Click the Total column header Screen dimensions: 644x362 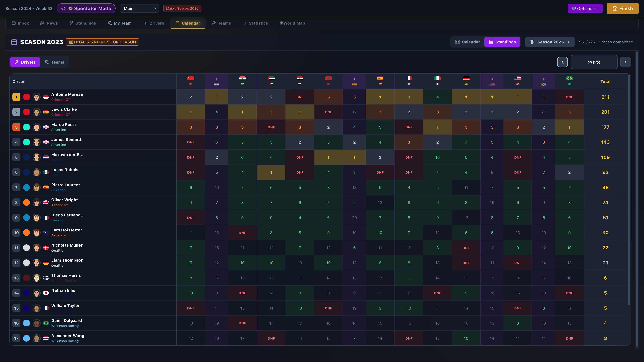[605, 81]
